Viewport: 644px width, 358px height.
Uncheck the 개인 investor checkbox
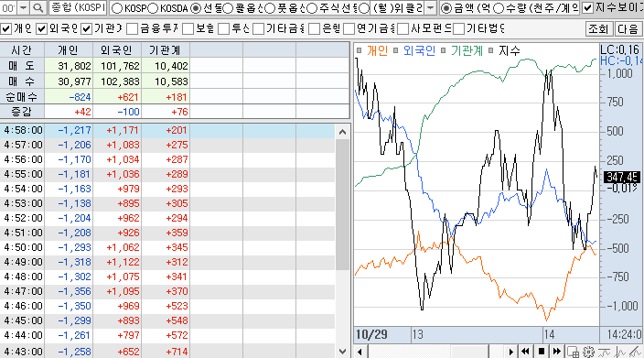[6, 28]
